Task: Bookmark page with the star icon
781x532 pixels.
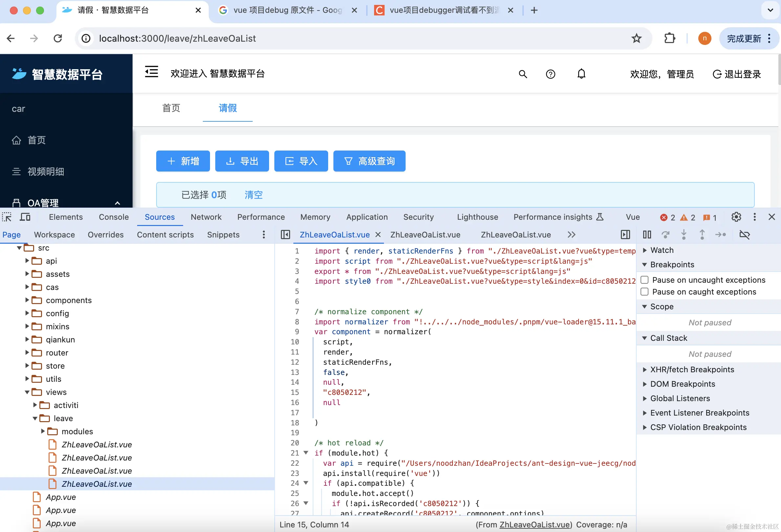Action: (636, 38)
